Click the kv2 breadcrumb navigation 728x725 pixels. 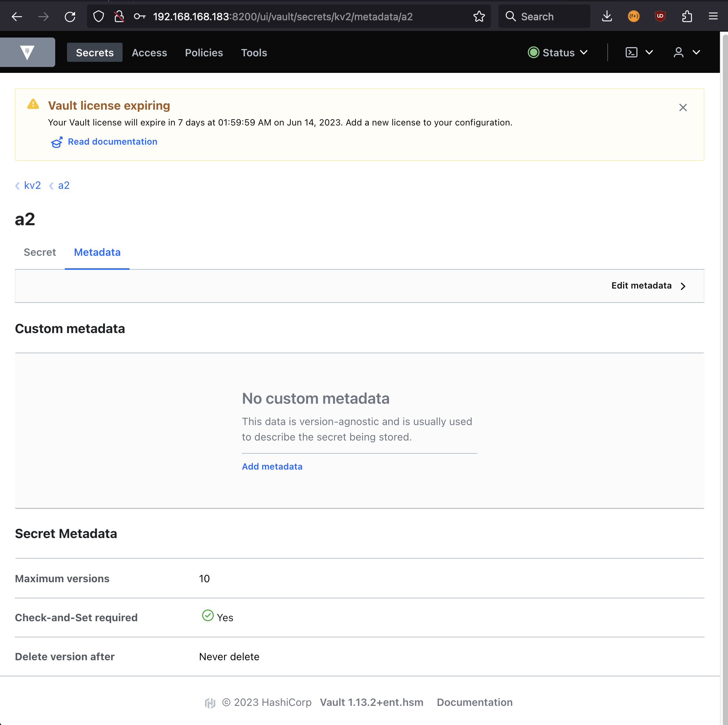coord(32,185)
